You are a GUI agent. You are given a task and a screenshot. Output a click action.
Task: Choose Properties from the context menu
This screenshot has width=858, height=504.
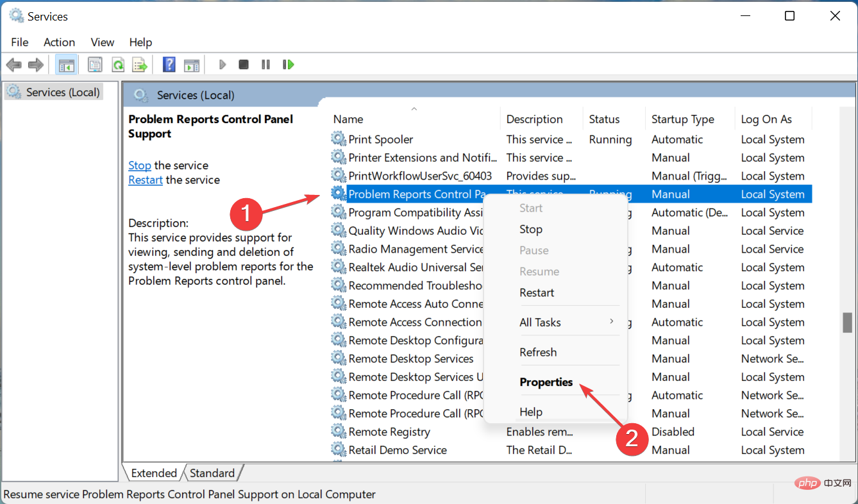click(x=546, y=382)
